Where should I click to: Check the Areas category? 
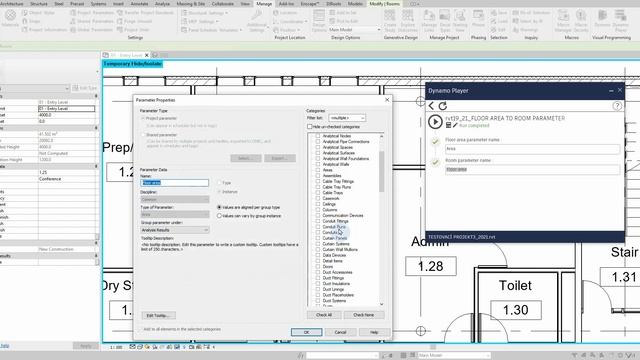[318, 170]
